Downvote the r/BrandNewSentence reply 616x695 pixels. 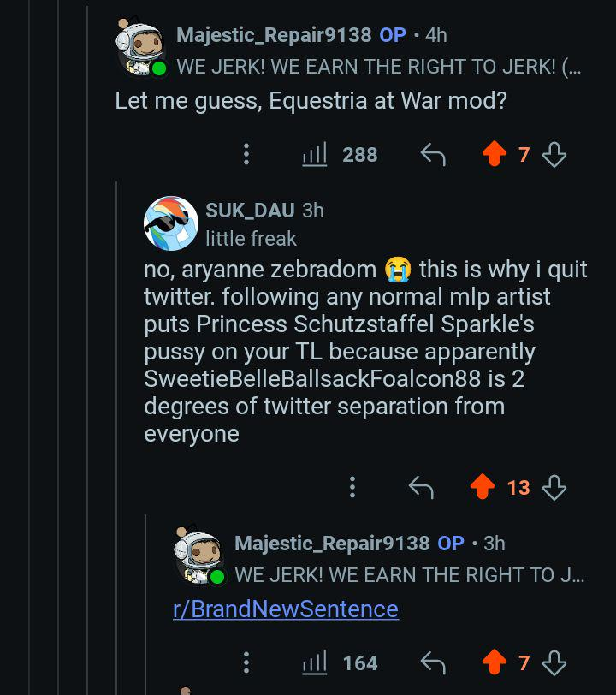coord(554,662)
